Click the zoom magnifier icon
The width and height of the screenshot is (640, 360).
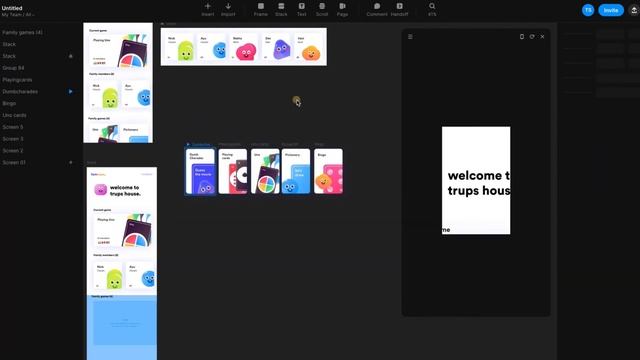pyautogui.click(x=432, y=6)
